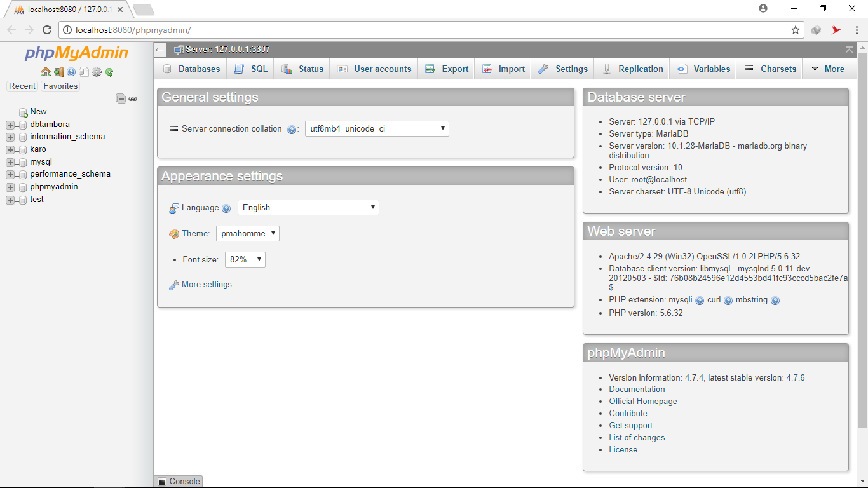Image resolution: width=868 pixels, height=488 pixels.
Task: Open the Status tab
Action: [302, 69]
